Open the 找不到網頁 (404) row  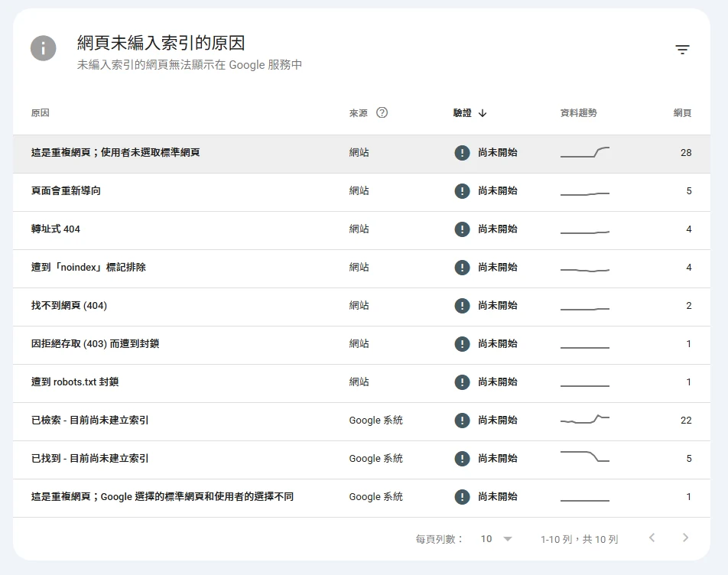[362, 307]
